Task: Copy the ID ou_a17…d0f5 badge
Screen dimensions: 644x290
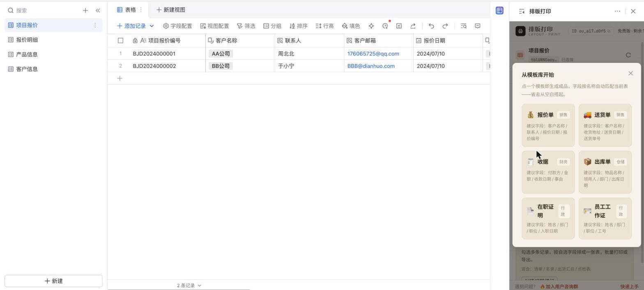Action: [590, 31]
